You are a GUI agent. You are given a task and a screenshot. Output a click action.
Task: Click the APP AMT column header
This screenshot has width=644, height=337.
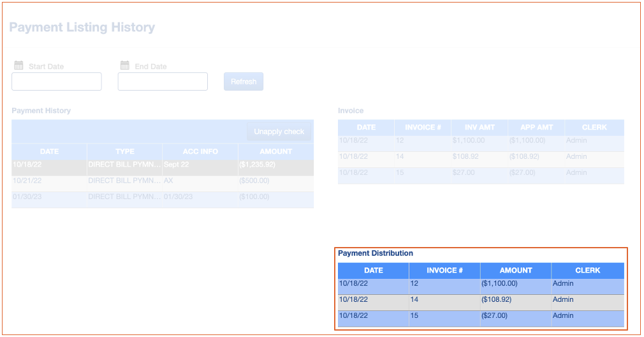point(536,128)
